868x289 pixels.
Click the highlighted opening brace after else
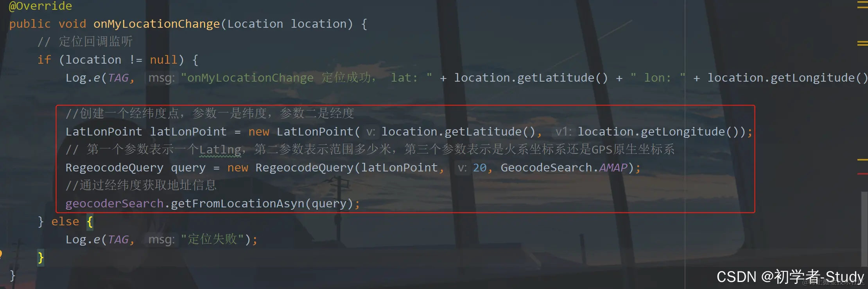[90, 222]
